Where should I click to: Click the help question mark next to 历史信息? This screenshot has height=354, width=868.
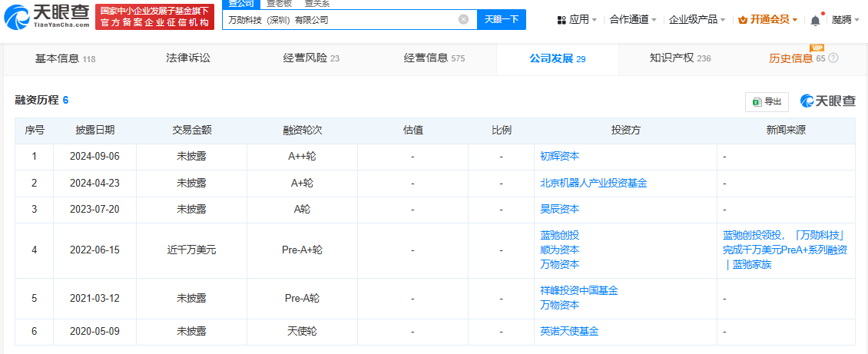click(x=833, y=58)
